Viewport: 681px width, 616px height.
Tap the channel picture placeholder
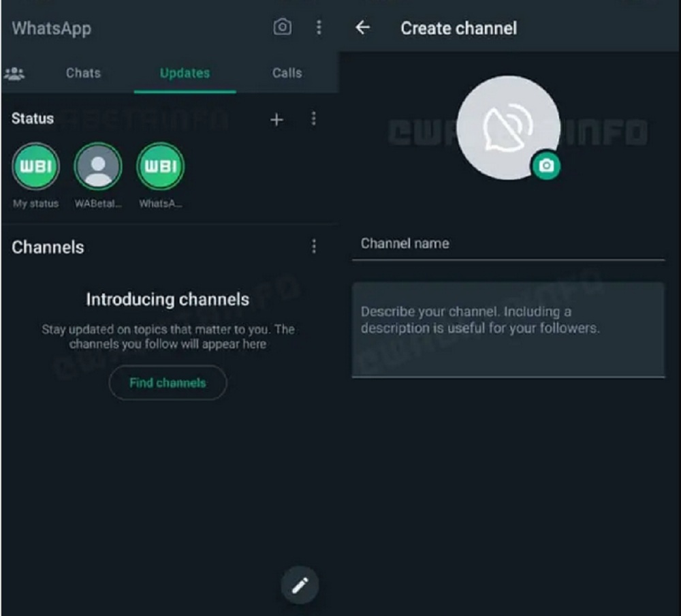point(507,128)
